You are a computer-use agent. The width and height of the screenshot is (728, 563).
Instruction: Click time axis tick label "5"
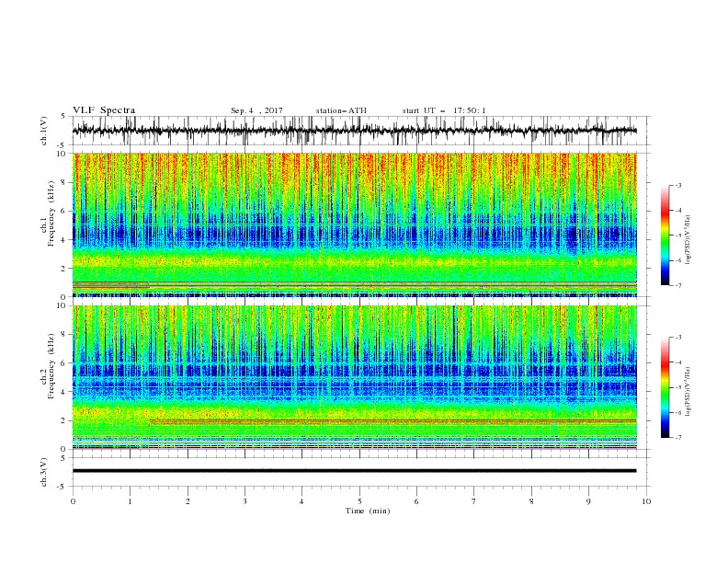359,501
